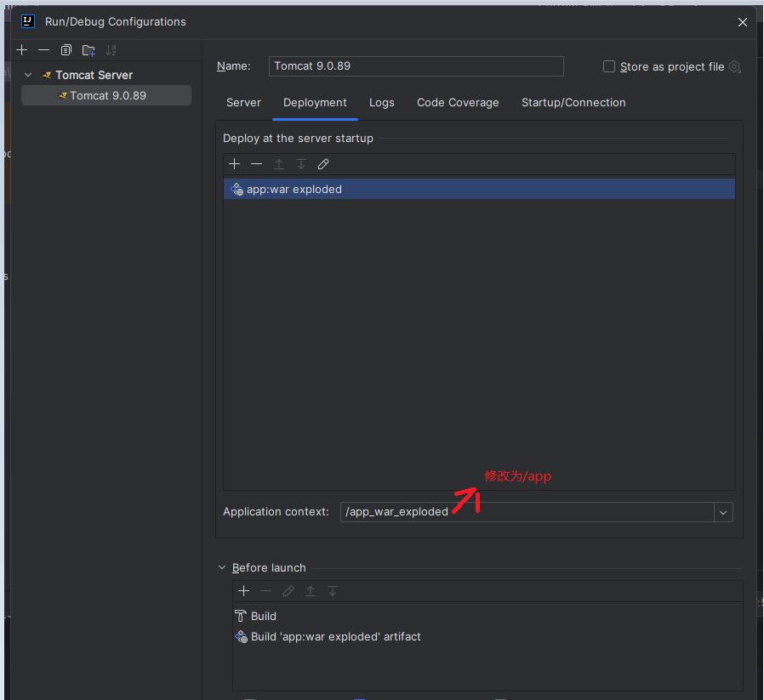Remove selected deployment artifact
The height and width of the screenshot is (700, 764).
pos(257,164)
